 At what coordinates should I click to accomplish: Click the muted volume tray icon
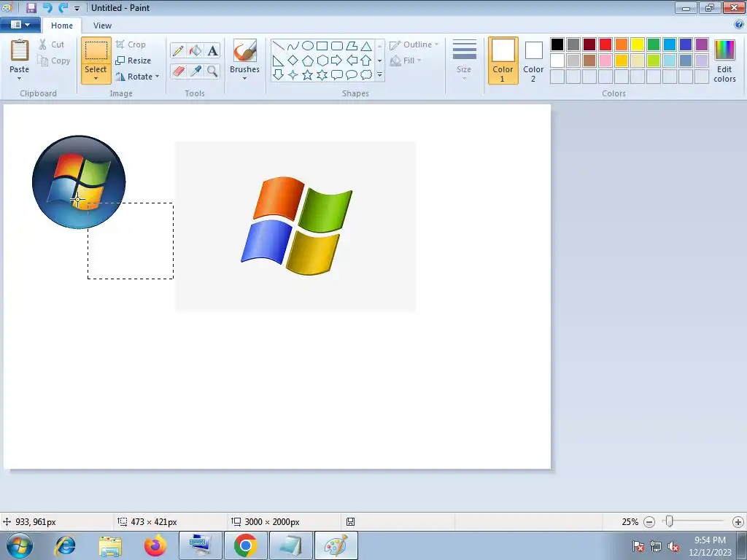tap(673, 546)
